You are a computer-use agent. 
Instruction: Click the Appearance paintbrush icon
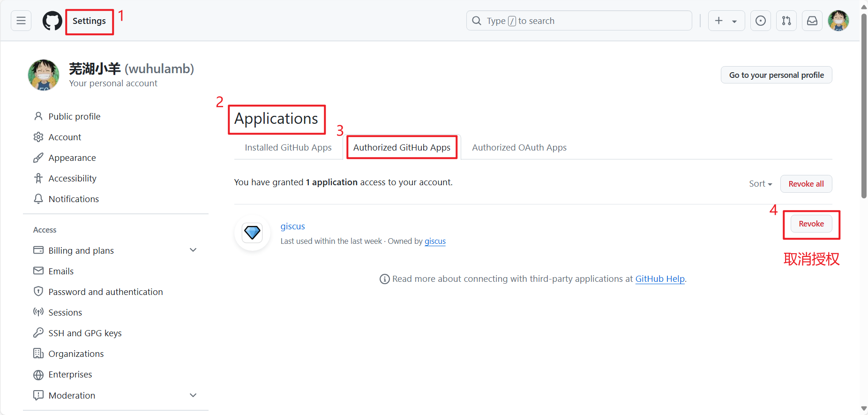(38, 158)
